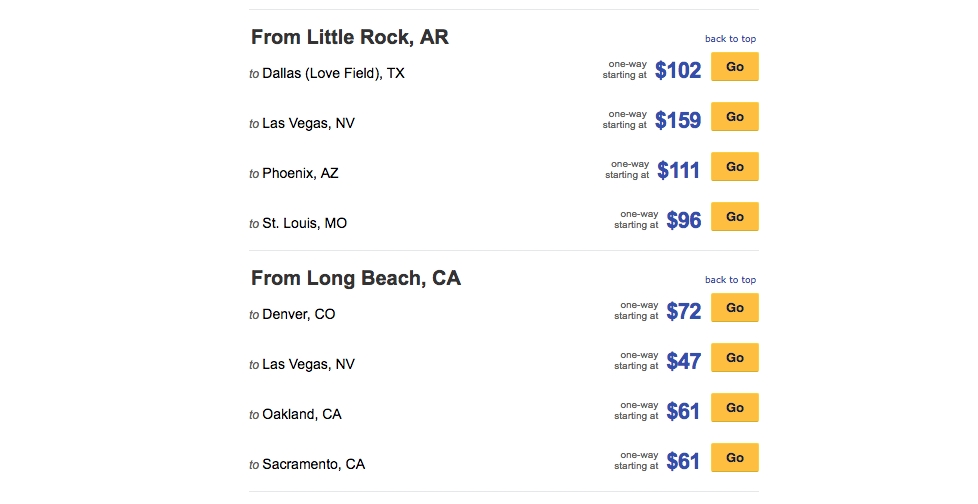Screen dimensions: 978x504
Task: Click the $159 Las Vegas fare price
Action: 678,121
